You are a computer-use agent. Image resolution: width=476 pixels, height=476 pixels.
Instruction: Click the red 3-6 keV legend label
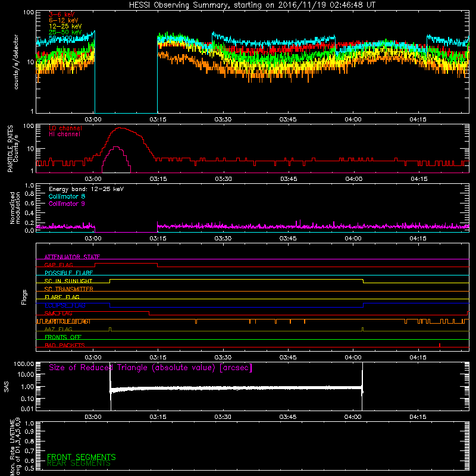point(62,14)
